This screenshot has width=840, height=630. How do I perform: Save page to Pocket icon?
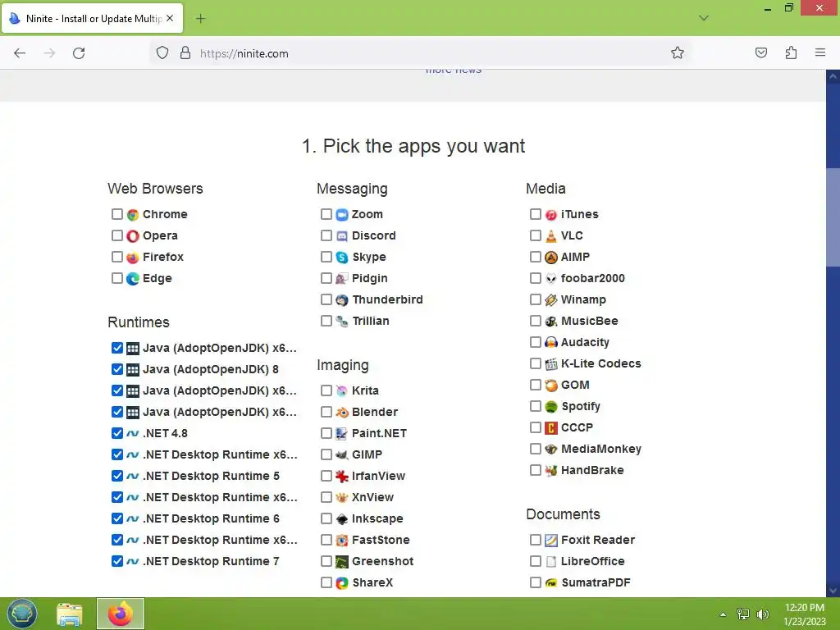point(760,52)
